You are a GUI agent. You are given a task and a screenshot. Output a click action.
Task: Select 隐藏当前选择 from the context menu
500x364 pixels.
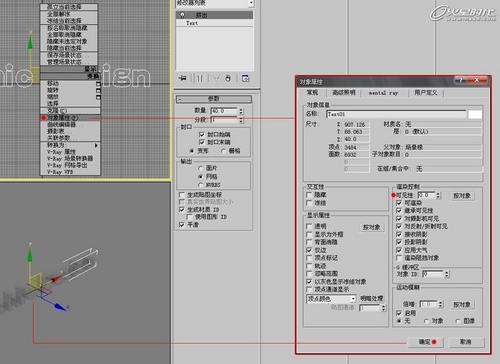click(x=69, y=48)
